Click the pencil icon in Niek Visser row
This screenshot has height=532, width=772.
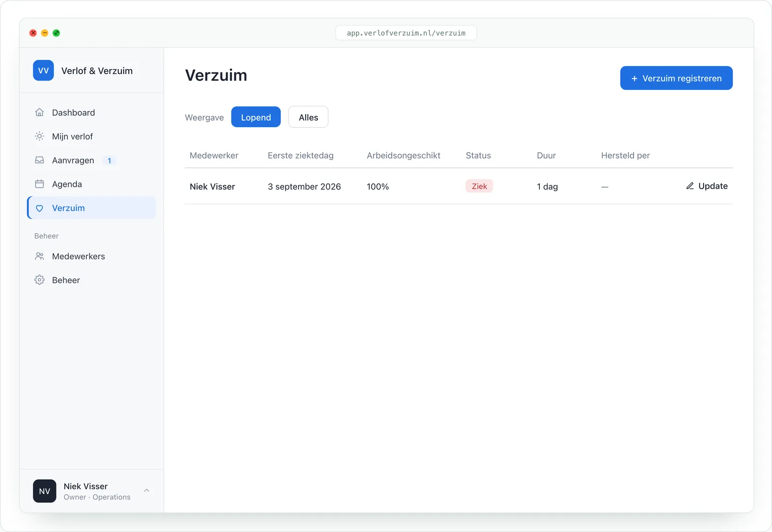(x=690, y=186)
